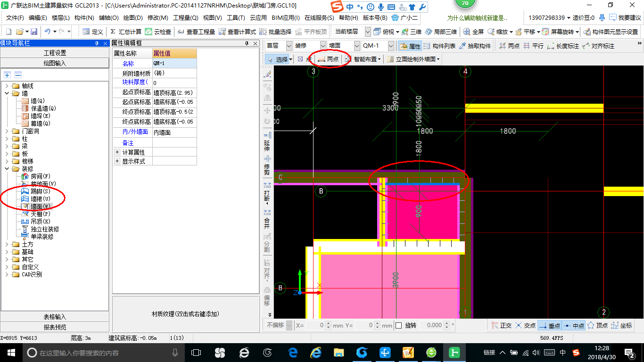Screen dimensions: 644x362
Task: Click the 绘图输入 button
Action: click(55, 63)
